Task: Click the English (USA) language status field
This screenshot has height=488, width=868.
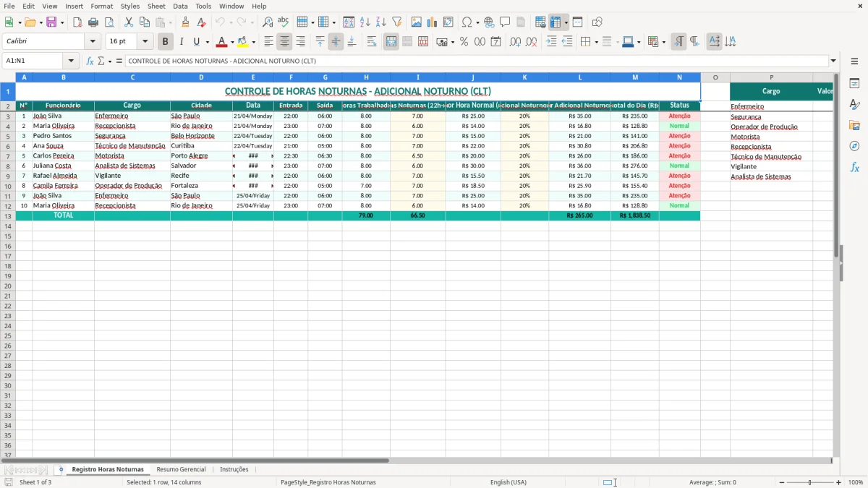Action: 509,482
